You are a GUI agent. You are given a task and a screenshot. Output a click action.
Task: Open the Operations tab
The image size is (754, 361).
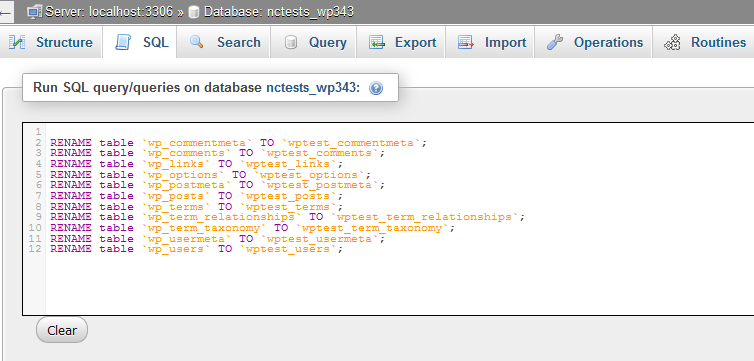point(594,42)
